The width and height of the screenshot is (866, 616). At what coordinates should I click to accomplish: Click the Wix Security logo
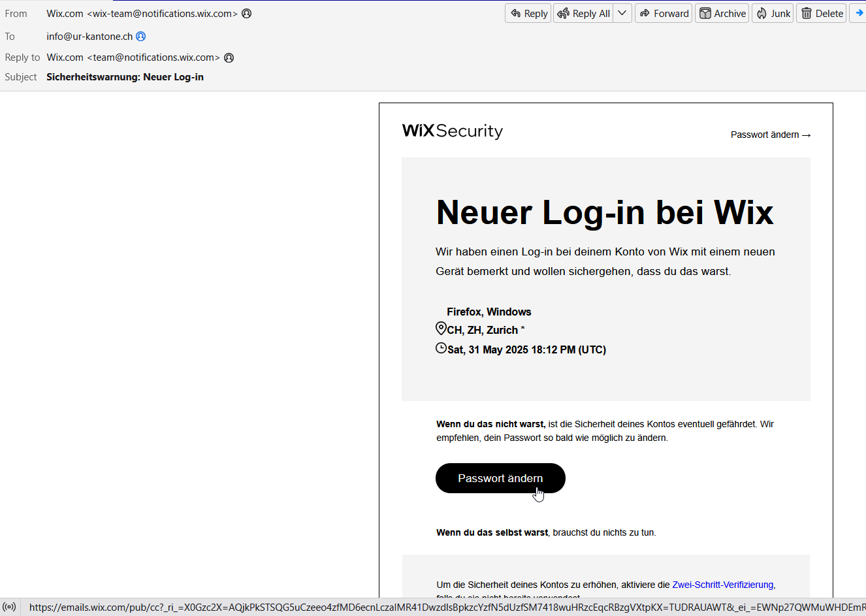click(452, 131)
